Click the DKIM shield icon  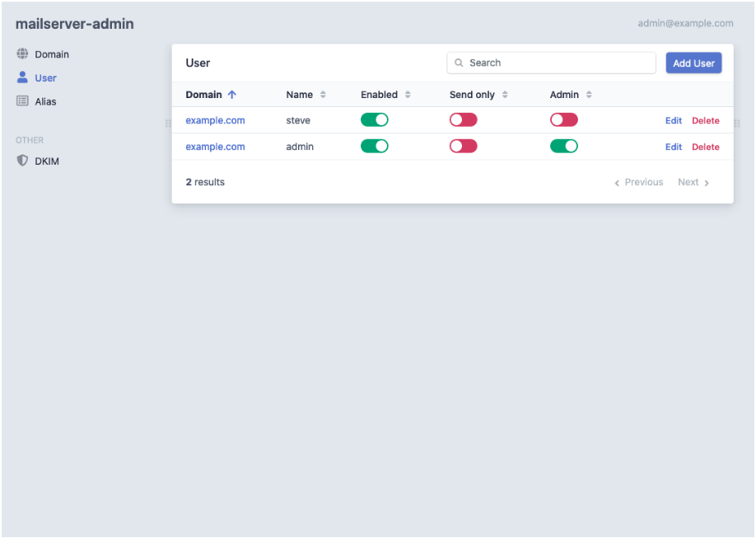[22, 161]
